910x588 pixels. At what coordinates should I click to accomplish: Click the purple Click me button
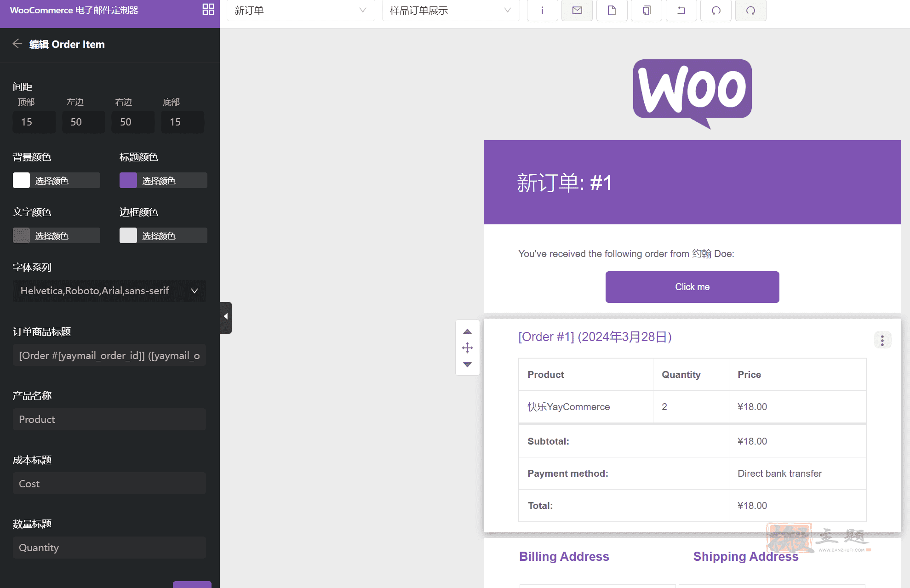click(692, 287)
